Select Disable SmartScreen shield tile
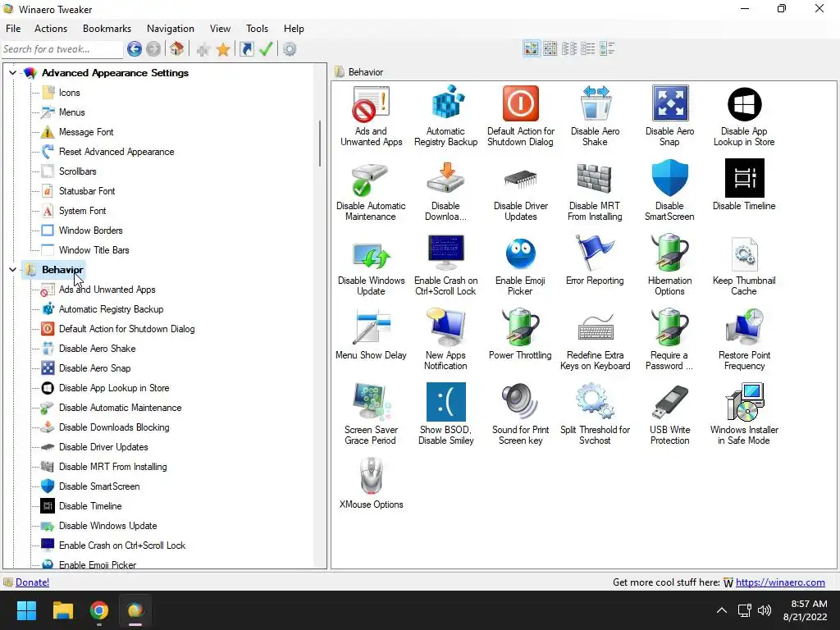840x630 pixels. tap(669, 190)
